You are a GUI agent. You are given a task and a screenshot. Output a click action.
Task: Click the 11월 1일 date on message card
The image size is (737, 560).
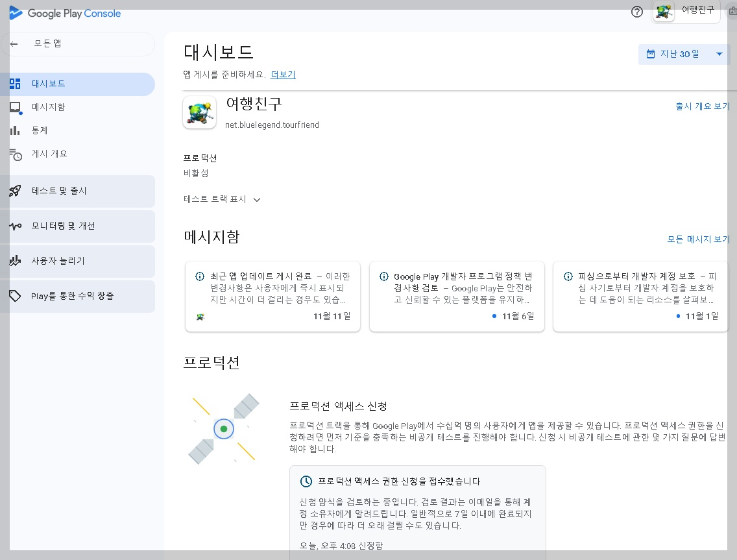point(702,316)
